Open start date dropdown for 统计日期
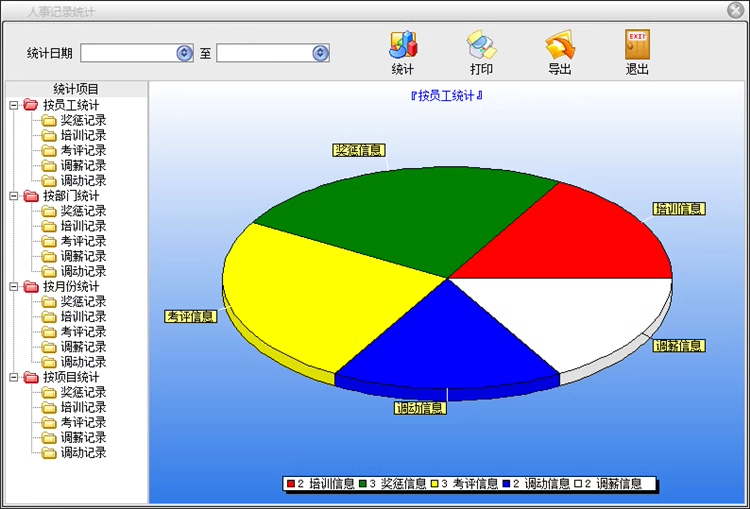The width and height of the screenshot is (750, 509). [184, 53]
